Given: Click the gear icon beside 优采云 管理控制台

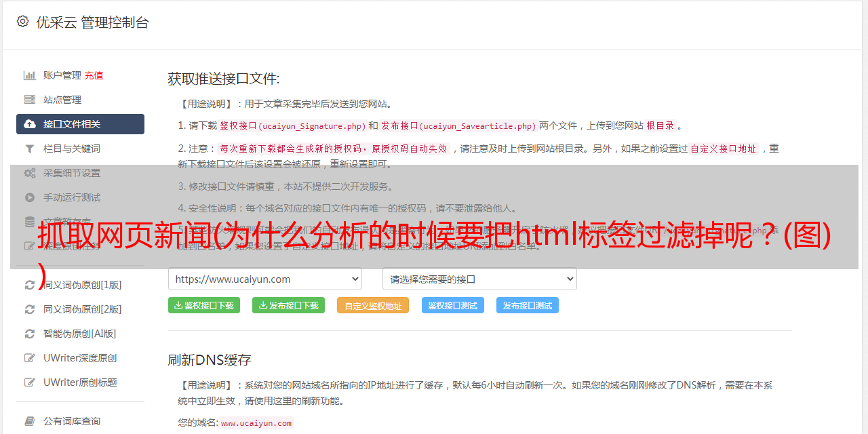Looking at the screenshot, I should [x=22, y=22].
